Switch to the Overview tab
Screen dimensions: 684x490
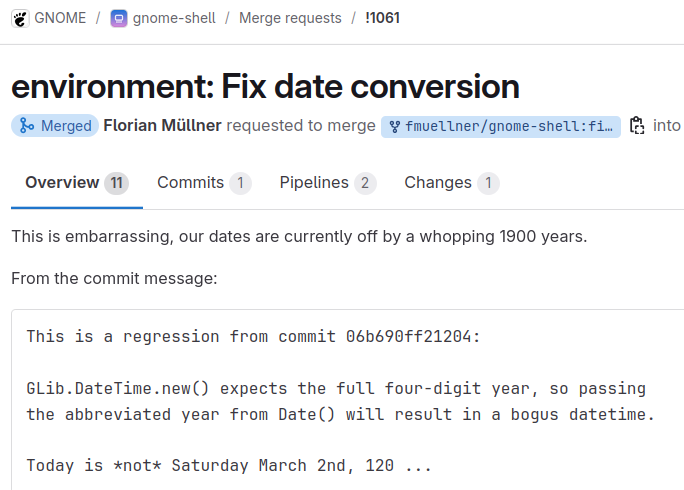[x=77, y=183]
